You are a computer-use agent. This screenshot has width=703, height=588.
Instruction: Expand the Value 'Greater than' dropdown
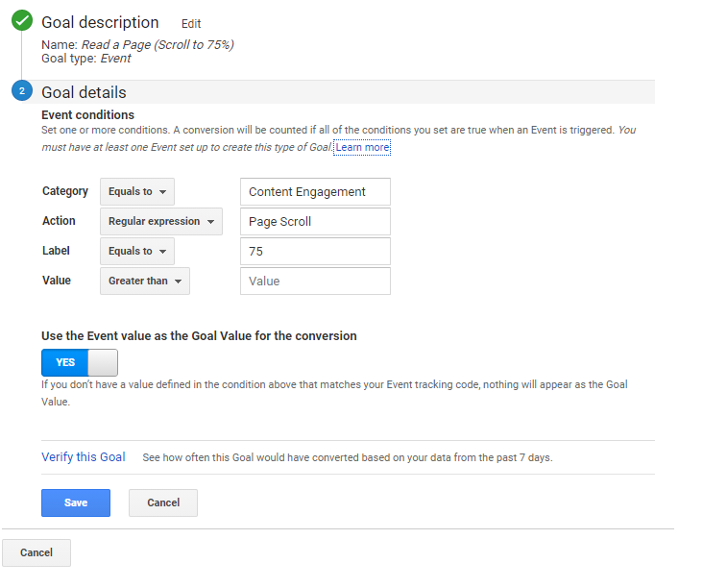[x=144, y=282]
